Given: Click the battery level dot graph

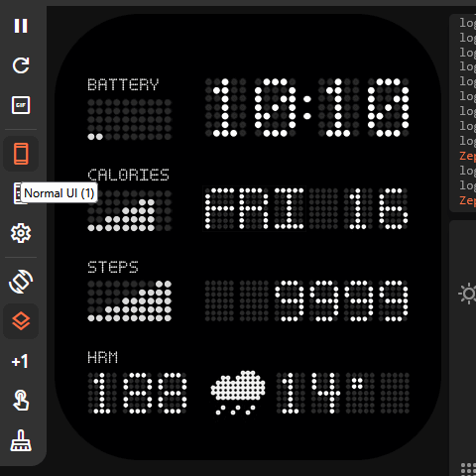Looking at the screenshot, I should pos(130,119).
